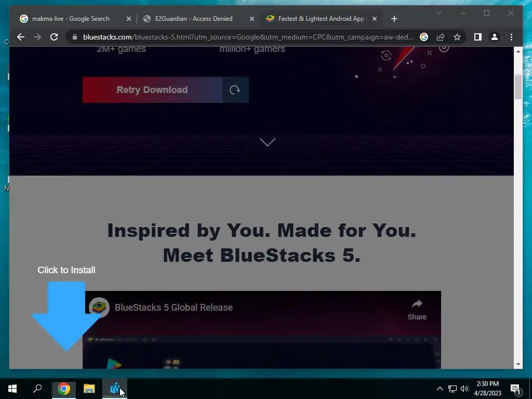Open a new tab with the plus button
The width and height of the screenshot is (532, 399).
tap(394, 19)
